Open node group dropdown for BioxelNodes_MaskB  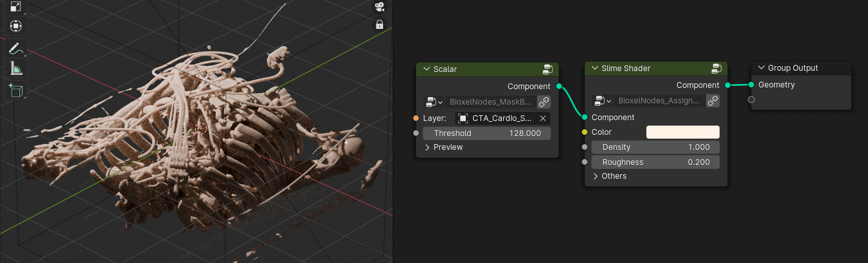click(x=434, y=102)
